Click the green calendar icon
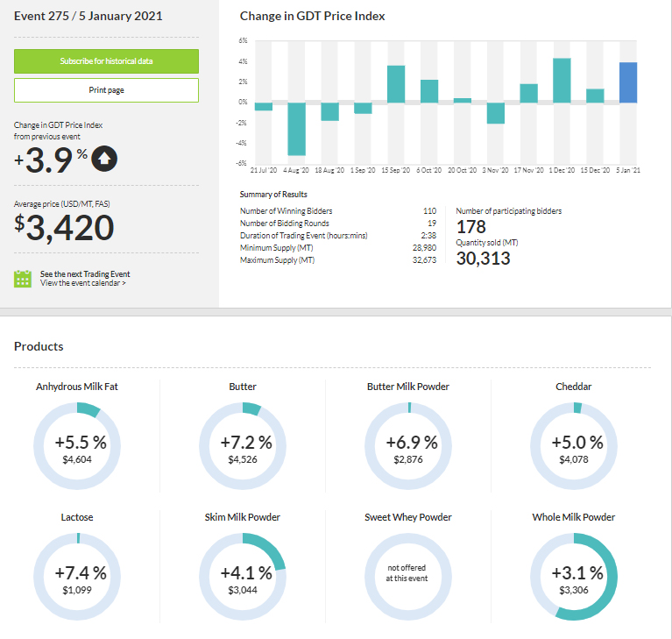This screenshot has height=639, width=672. tap(23, 279)
